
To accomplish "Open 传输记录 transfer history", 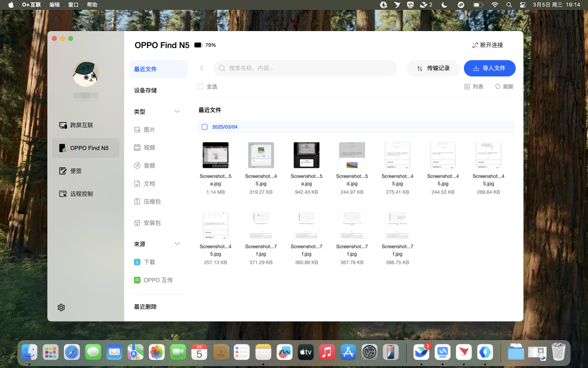I will pos(433,68).
